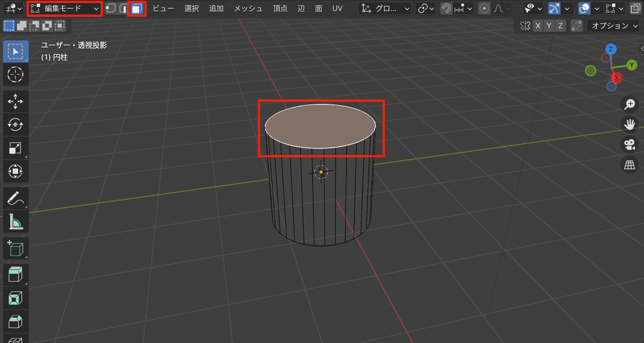Open the 頂点 menu
Image resolution: width=644 pixels, height=343 pixels.
(280, 9)
